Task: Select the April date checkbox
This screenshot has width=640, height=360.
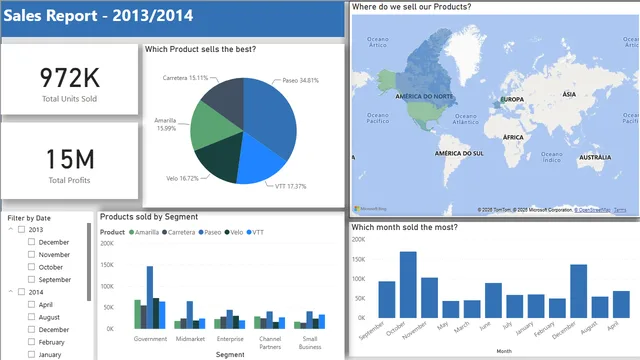Action: click(31, 304)
